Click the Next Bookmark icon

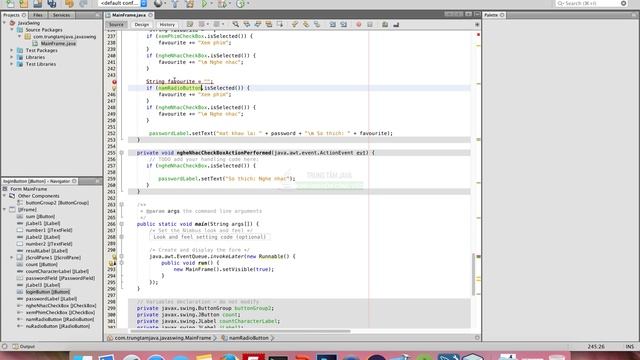pyautogui.click(x=305, y=24)
